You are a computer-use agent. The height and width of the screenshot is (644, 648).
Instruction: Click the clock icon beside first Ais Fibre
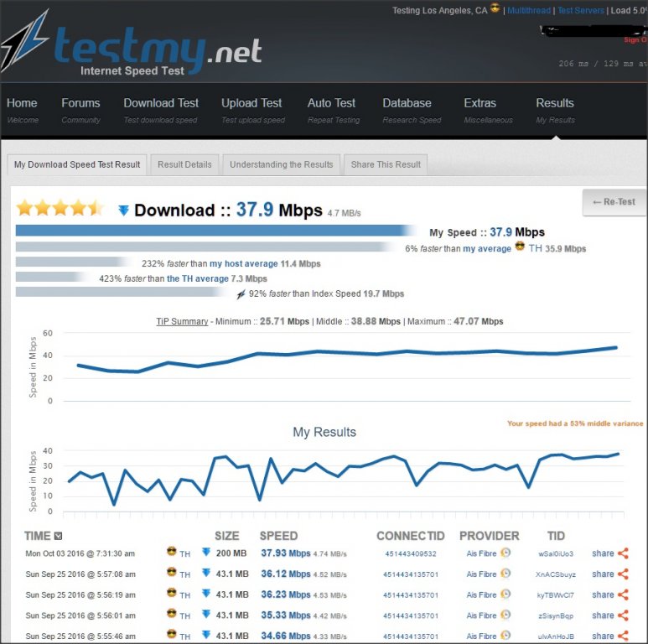pyautogui.click(x=505, y=553)
